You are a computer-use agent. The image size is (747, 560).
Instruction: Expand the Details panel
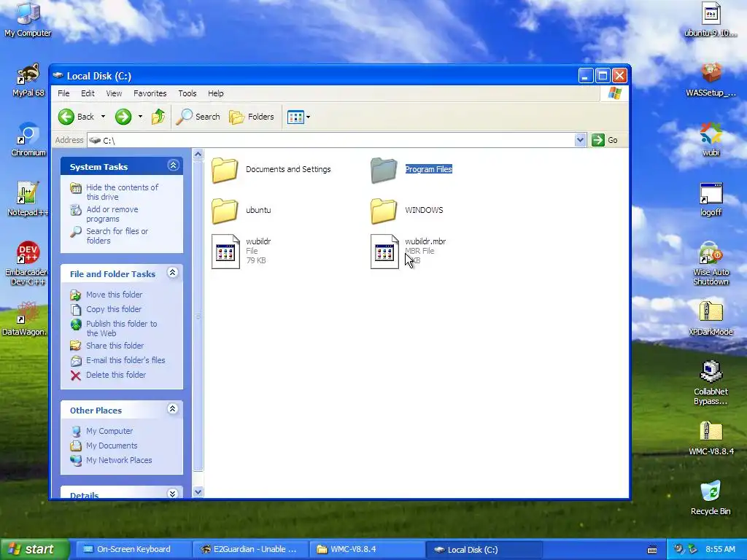point(172,494)
